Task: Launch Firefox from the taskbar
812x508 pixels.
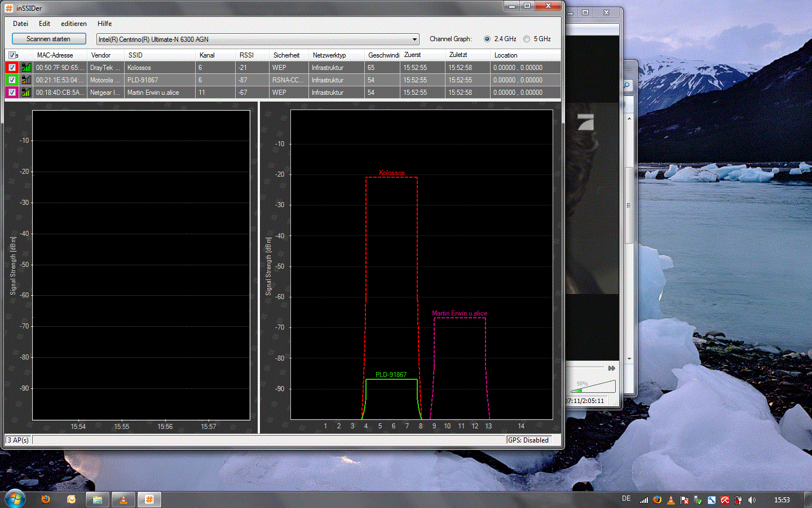Action: click(46, 500)
